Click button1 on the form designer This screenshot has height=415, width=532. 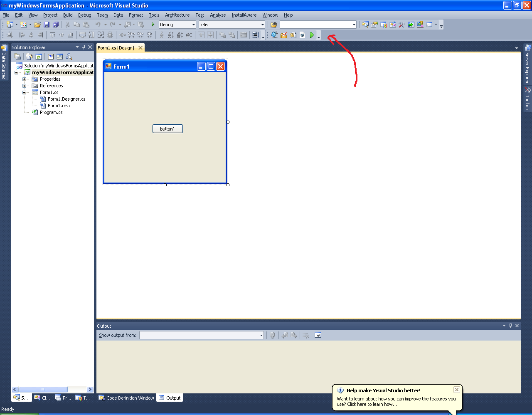pos(167,129)
